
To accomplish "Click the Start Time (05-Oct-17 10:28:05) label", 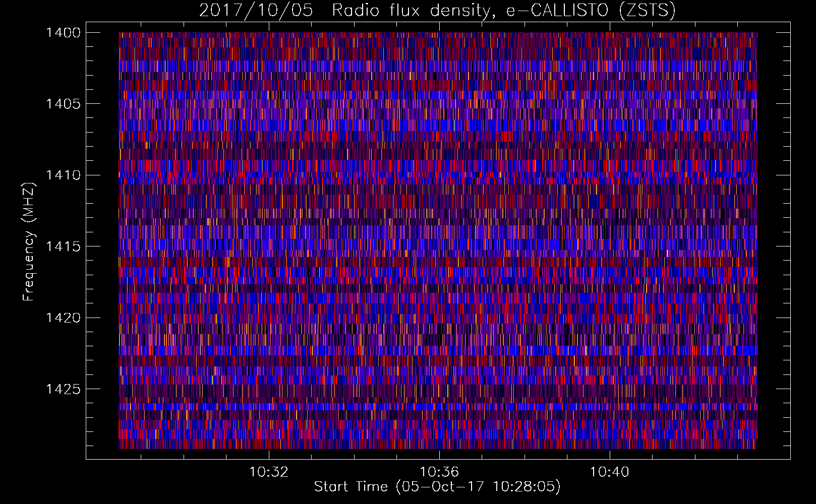I will coord(437,487).
